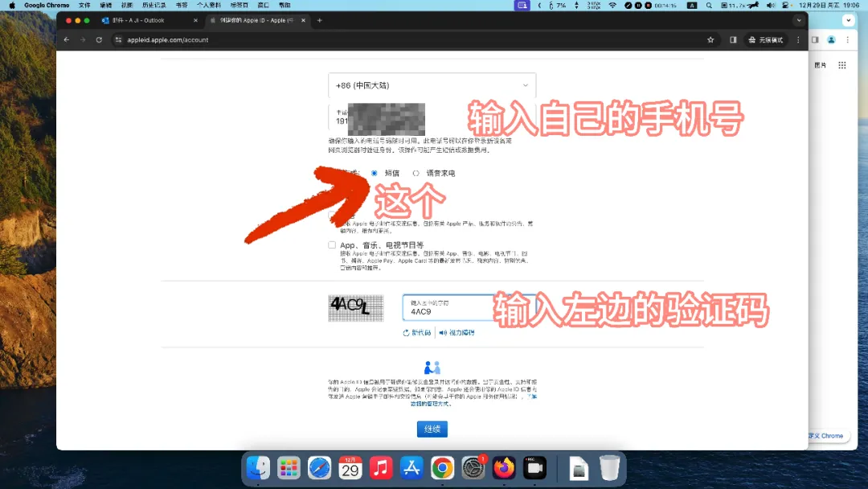The width and height of the screenshot is (868, 489).
Task: Open a new tab with the plus button
Action: 319,20
